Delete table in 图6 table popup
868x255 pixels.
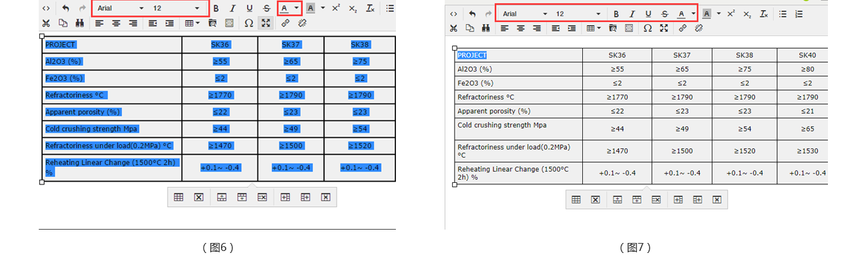[x=198, y=197]
